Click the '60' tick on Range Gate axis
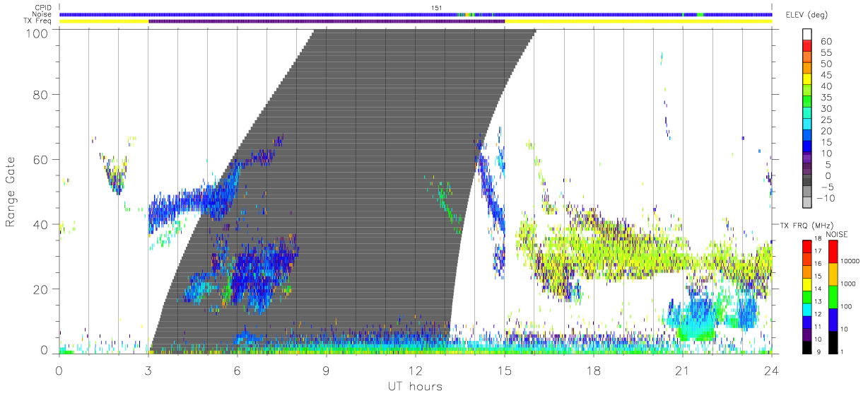The width and height of the screenshot is (868, 401). (x=40, y=160)
